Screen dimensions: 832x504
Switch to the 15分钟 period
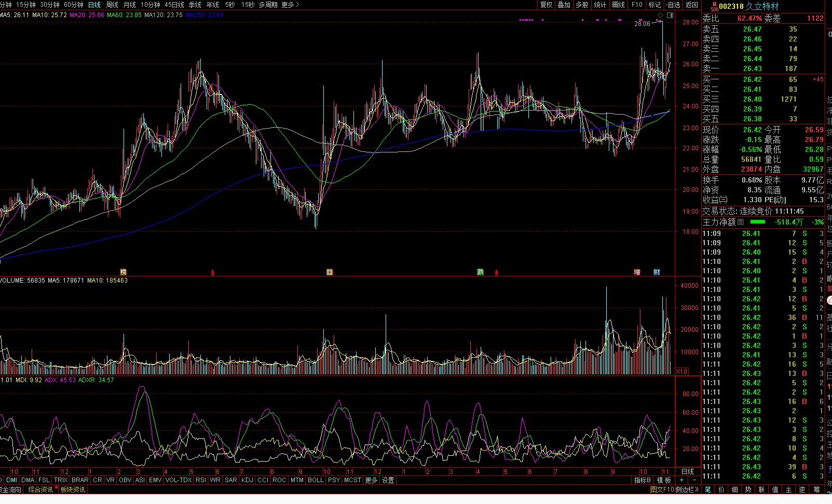pyautogui.click(x=26, y=5)
